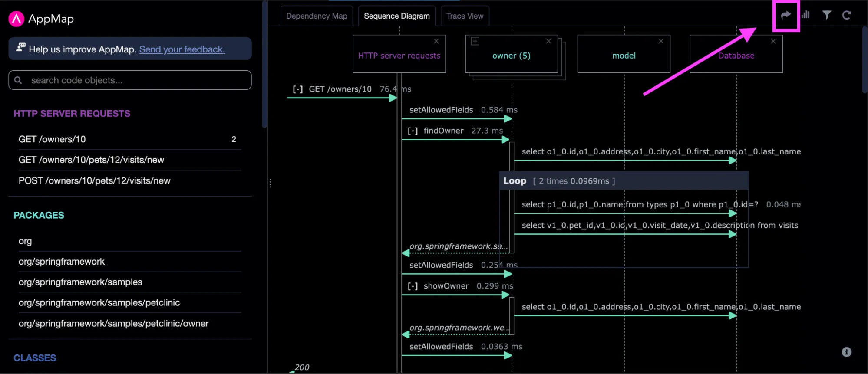Click the HTTP SERVER REQUESTS heading
This screenshot has width=868, height=374.
pyautogui.click(x=72, y=114)
